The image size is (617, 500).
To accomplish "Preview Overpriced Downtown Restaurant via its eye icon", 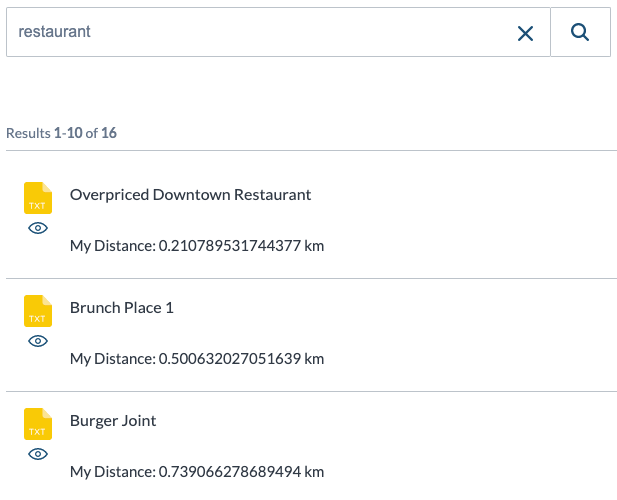I will pyautogui.click(x=38, y=228).
